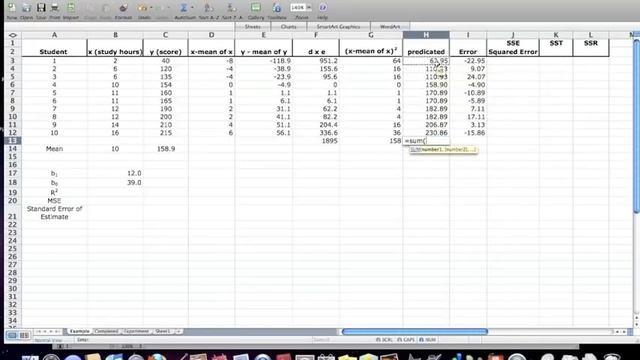This screenshot has height=360, width=640.
Task: Click the Import toolbar icon
Action: 71,8
